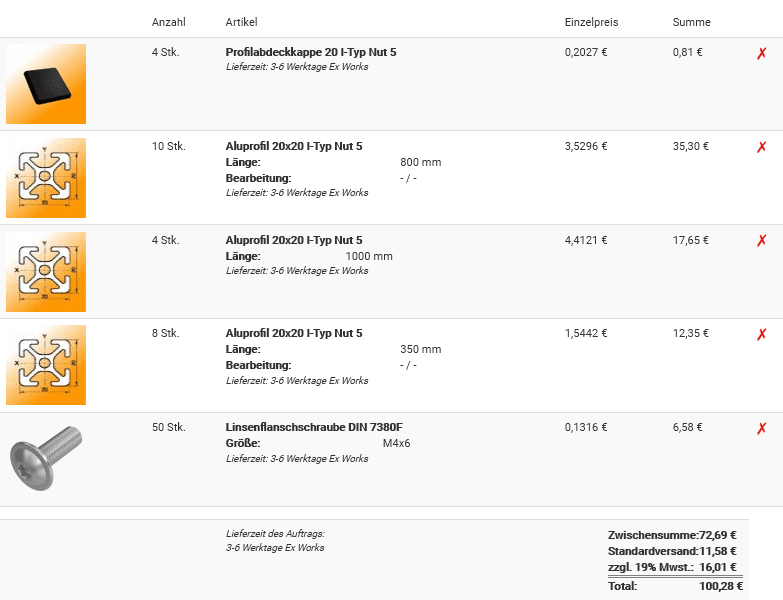Delete the 800 mm Aluprofil row via red X
The image size is (783, 600).
point(762,147)
